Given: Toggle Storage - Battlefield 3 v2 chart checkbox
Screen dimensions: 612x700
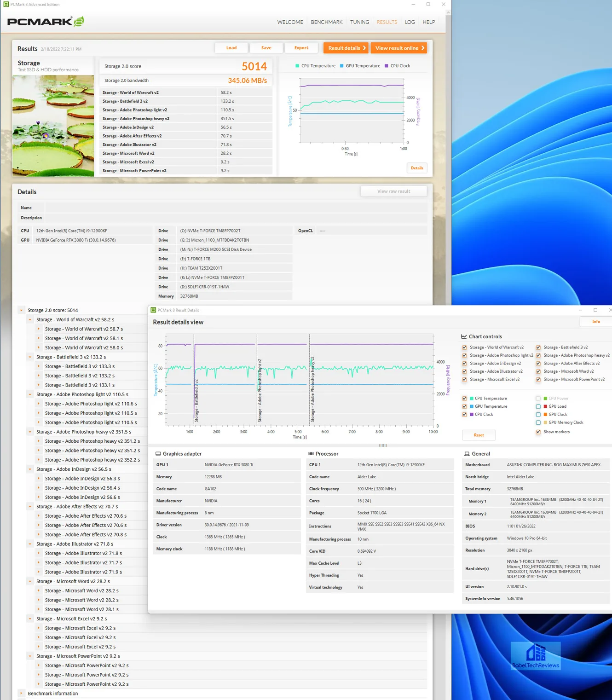Looking at the screenshot, I should click(x=538, y=347).
